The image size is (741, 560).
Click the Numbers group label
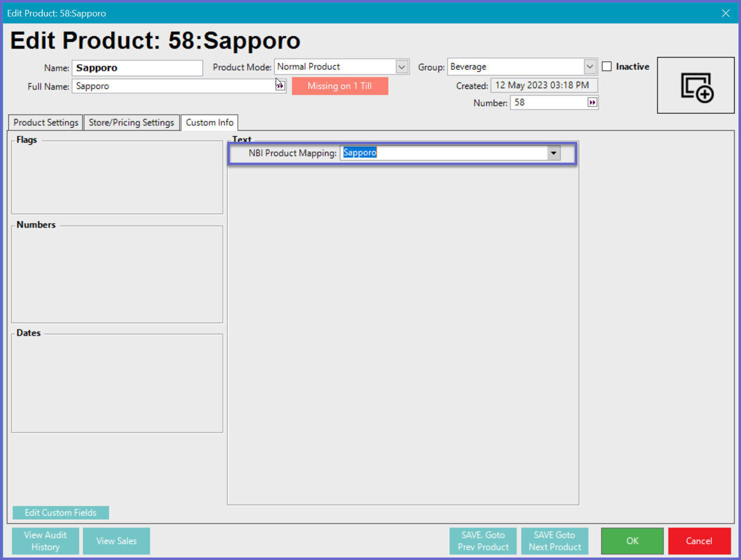(36, 224)
